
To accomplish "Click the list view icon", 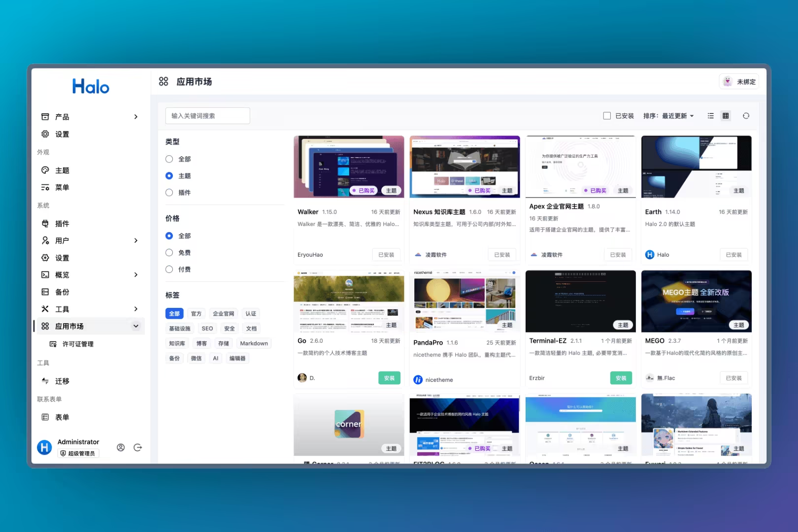I will [710, 116].
